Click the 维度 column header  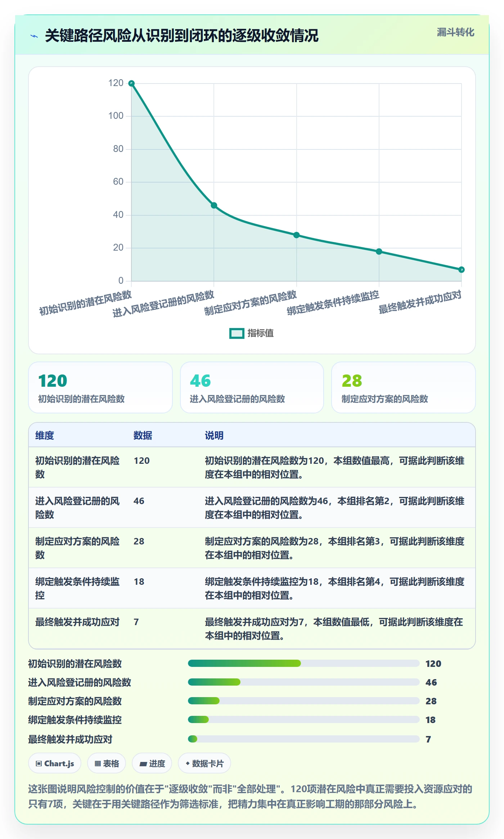click(x=45, y=435)
